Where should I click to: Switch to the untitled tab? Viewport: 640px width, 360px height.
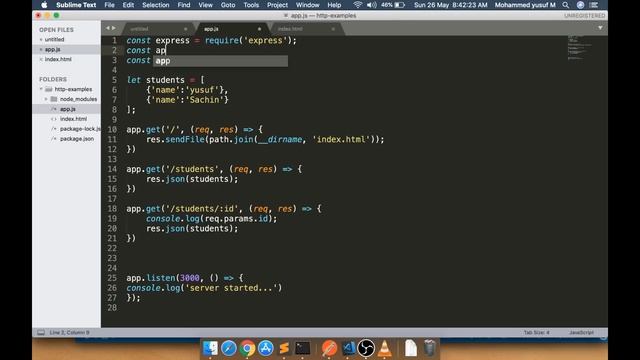pos(157,29)
